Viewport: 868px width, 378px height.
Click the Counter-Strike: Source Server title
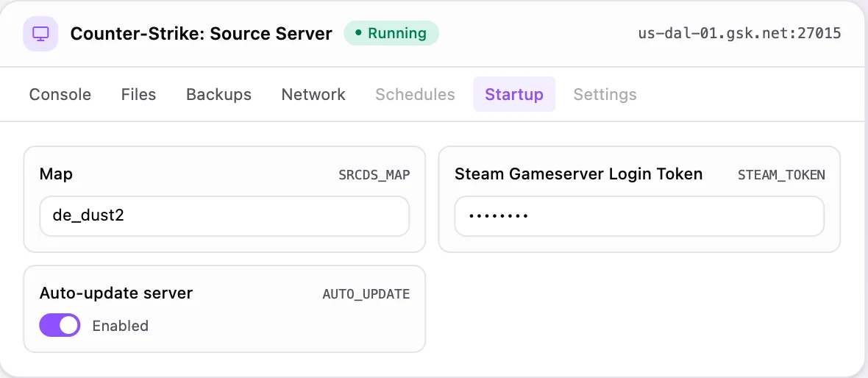[201, 34]
